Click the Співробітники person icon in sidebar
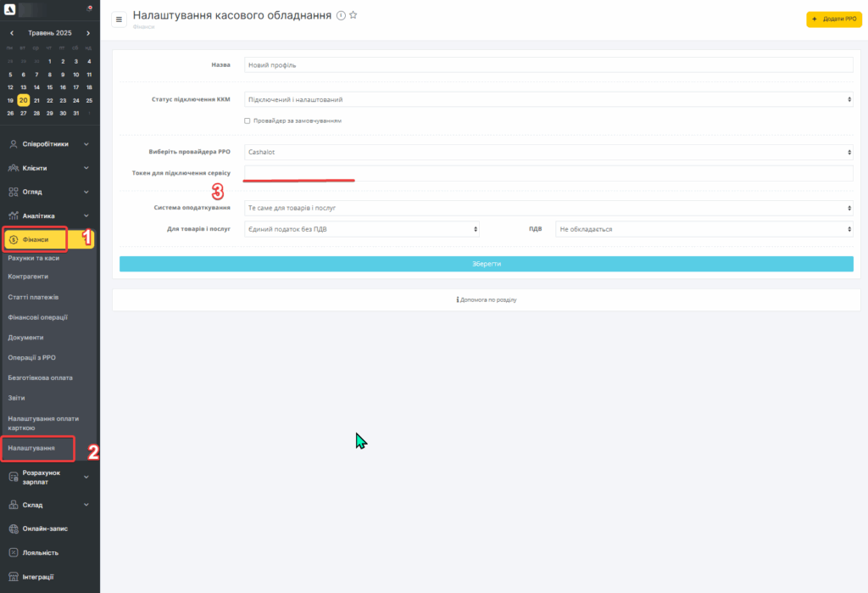The height and width of the screenshot is (593, 868). point(13,144)
